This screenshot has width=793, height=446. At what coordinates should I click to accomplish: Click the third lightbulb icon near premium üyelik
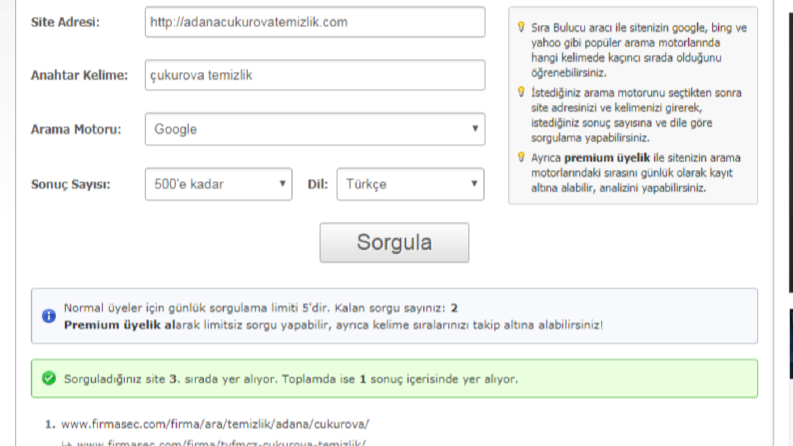point(521,157)
